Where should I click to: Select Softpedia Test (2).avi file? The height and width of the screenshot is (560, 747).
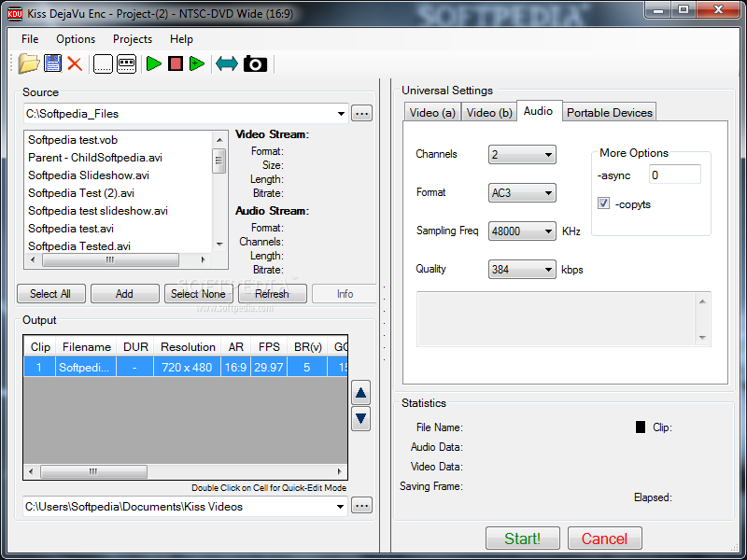81,193
